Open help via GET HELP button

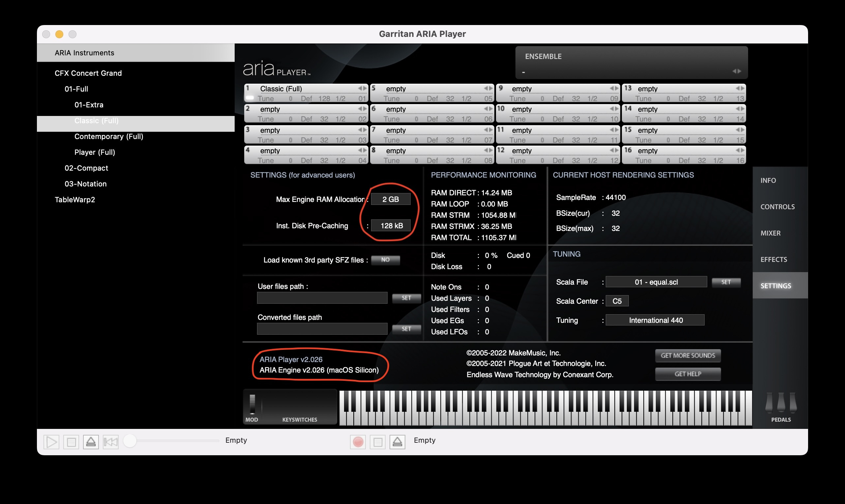tap(688, 374)
